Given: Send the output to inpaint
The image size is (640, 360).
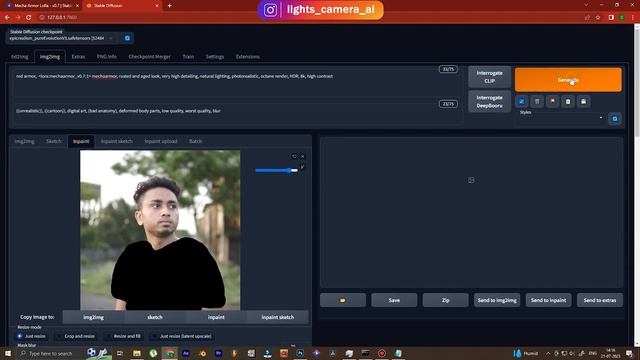Looking at the screenshot, I should [x=548, y=300].
